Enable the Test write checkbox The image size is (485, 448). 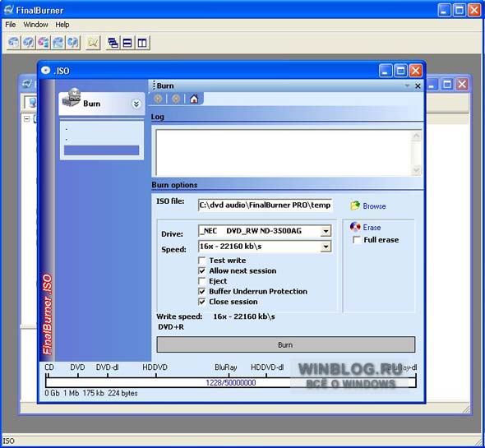pos(201,261)
